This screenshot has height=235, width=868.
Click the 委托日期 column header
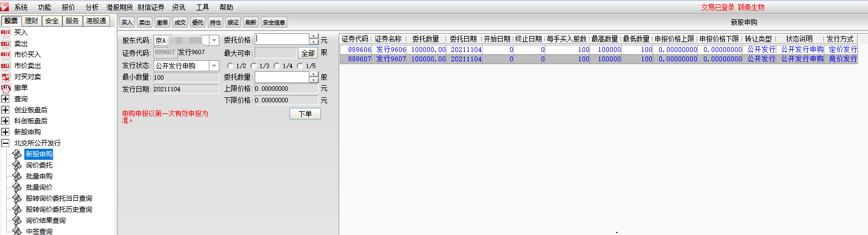[x=463, y=39]
